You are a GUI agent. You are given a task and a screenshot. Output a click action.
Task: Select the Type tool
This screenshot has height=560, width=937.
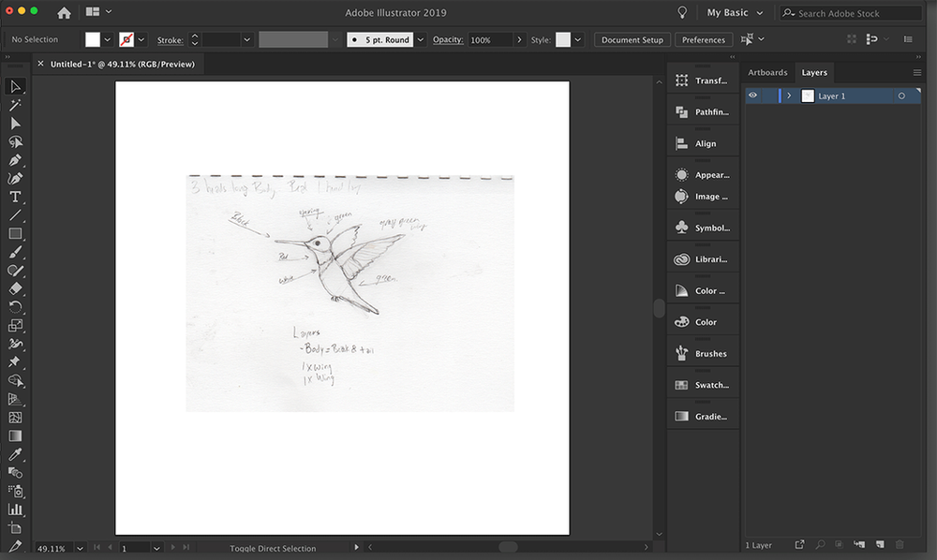[15, 197]
